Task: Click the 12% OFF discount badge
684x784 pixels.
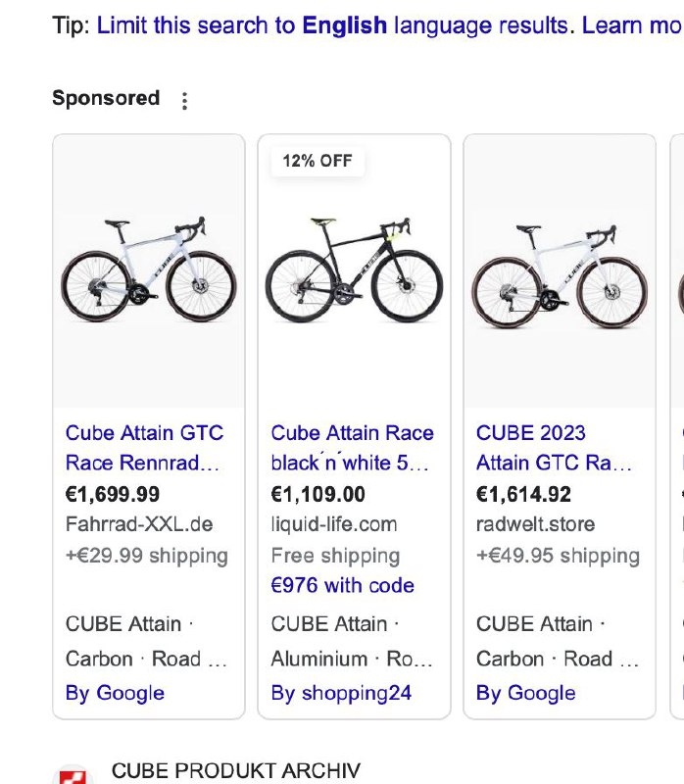Action: 318,162
